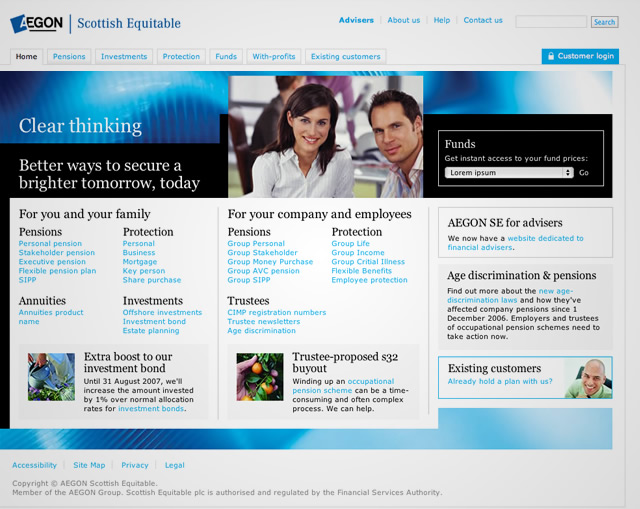Click the padlock icon in Customer login

click(x=551, y=56)
